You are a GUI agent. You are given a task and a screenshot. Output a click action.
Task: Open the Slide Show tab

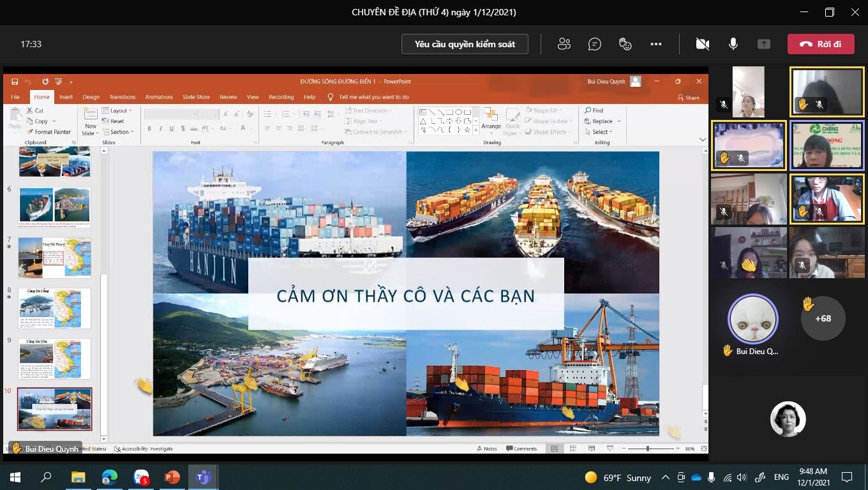(196, 96)
